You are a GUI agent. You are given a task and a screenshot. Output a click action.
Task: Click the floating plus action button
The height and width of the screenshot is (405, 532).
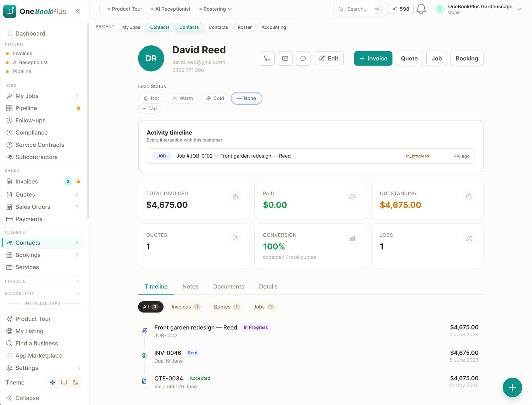click(x=512, y=387)
